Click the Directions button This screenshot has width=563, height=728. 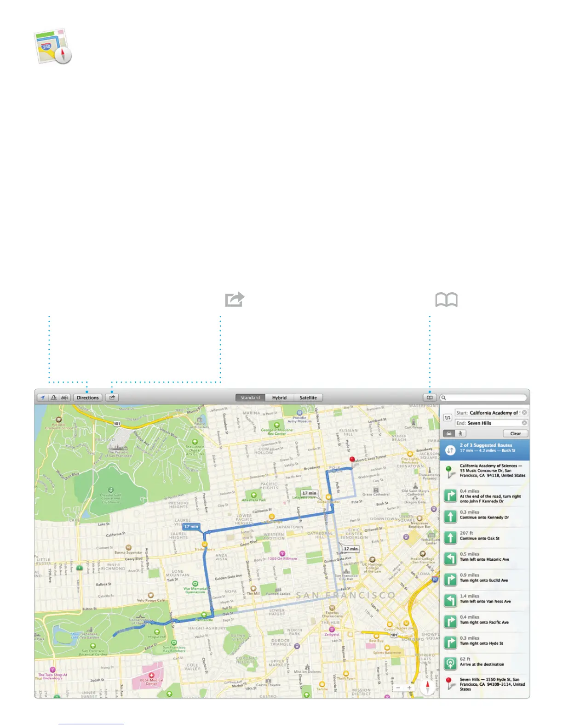(88, 398)
